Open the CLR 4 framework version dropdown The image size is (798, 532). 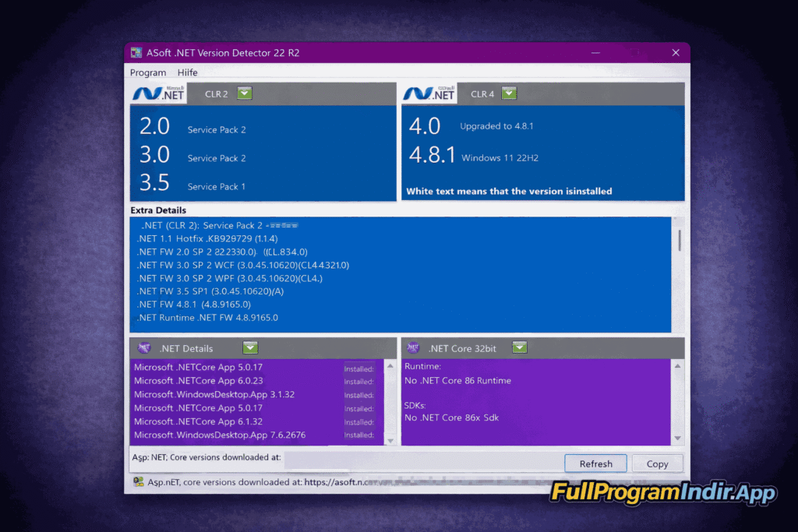509,93
